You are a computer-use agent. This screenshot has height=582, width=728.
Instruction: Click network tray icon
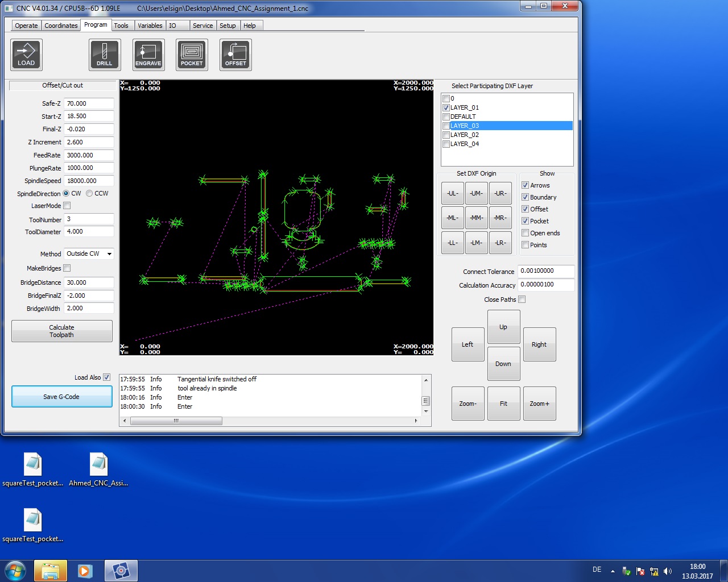point(654,571)
